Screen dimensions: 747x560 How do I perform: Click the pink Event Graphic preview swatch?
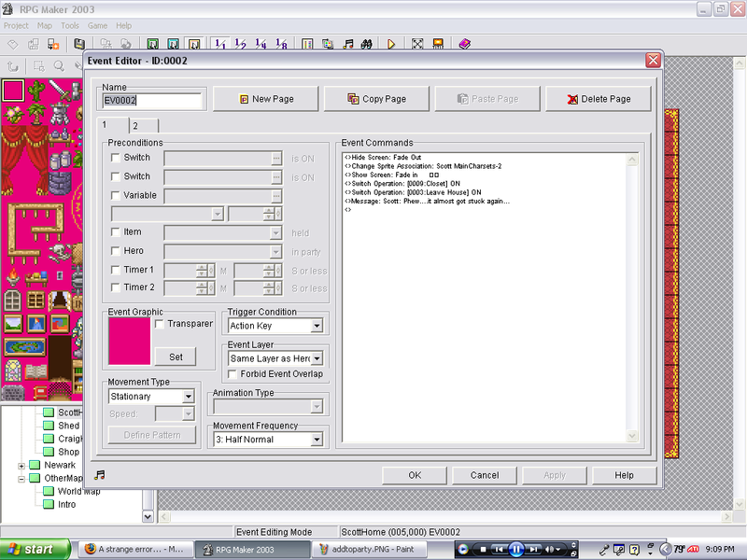(130, 342)
